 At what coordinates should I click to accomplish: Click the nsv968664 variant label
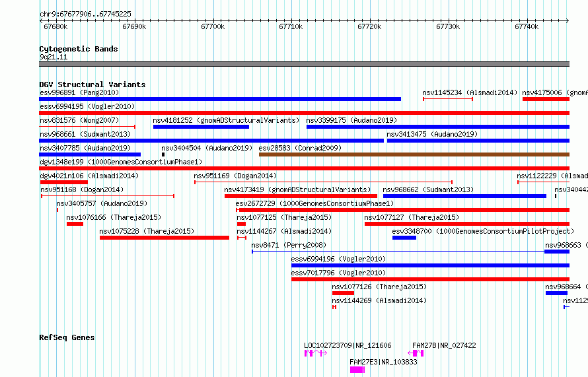(566, 287)
